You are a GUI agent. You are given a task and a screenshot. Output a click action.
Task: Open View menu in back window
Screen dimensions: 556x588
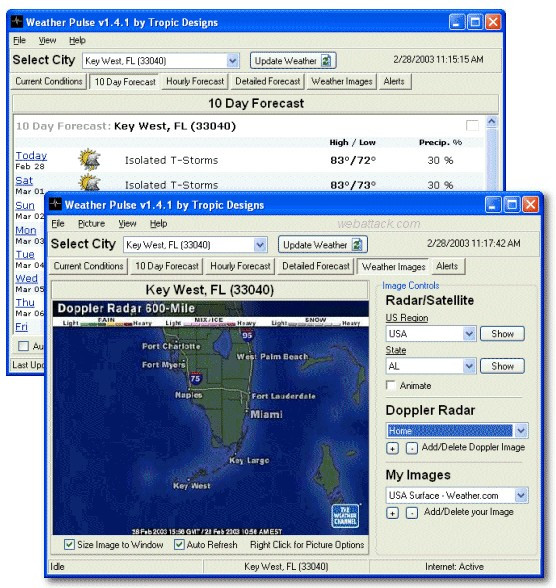pos(47,40)
